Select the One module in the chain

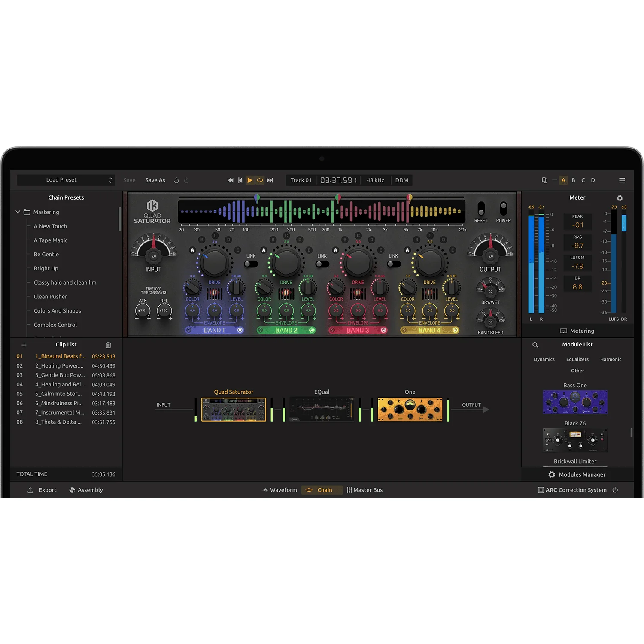(x=410, y=409)
